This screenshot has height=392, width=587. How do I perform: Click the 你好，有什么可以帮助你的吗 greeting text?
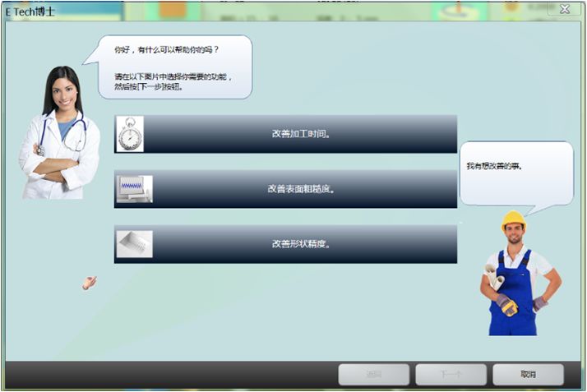166,49
